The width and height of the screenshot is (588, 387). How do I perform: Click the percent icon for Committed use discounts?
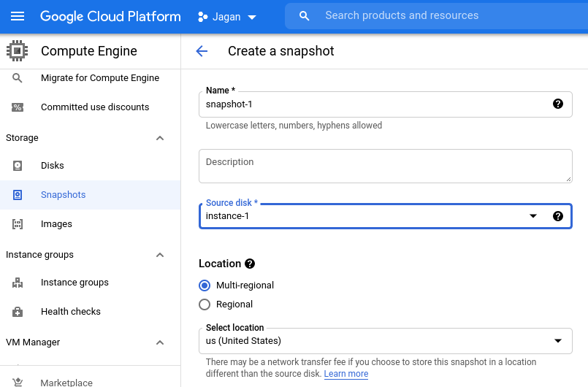[x=18, y=107]
